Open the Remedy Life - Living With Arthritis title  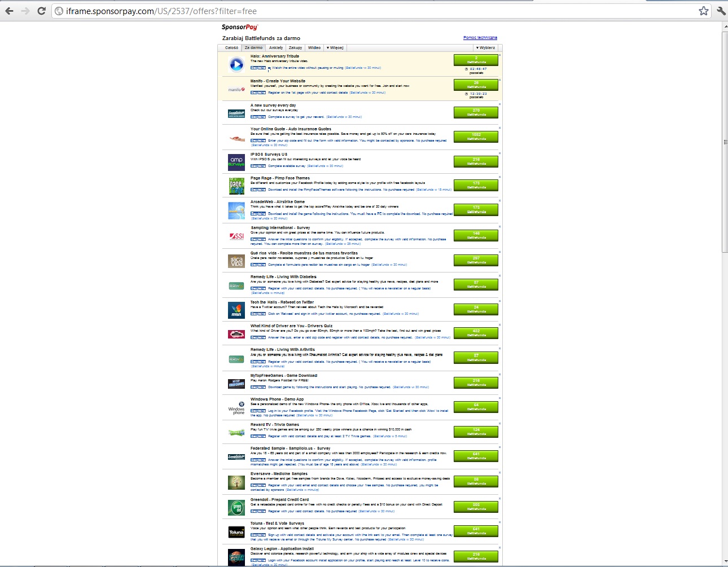[x=283, y=350]
